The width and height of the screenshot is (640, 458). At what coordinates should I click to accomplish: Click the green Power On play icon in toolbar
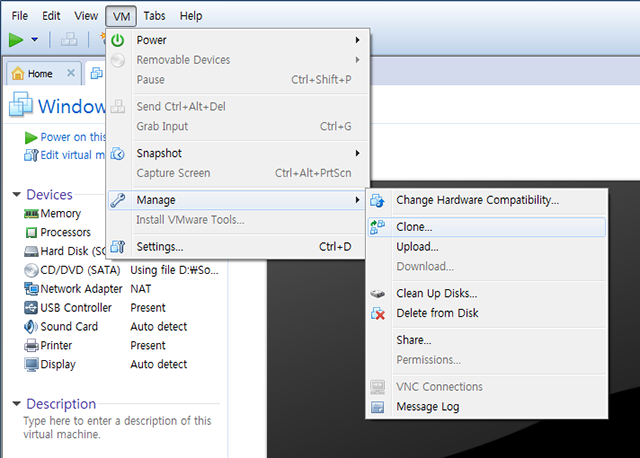[x=16, y=40]
